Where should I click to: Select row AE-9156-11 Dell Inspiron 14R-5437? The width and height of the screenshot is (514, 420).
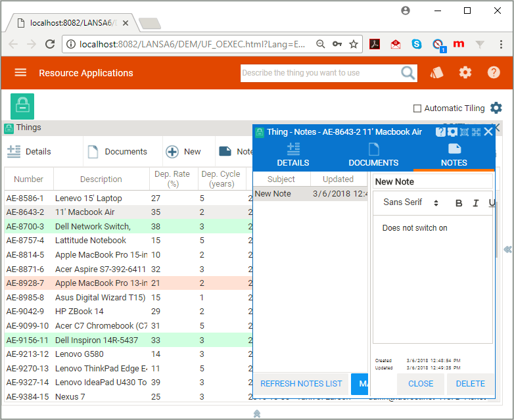(129, 340)
